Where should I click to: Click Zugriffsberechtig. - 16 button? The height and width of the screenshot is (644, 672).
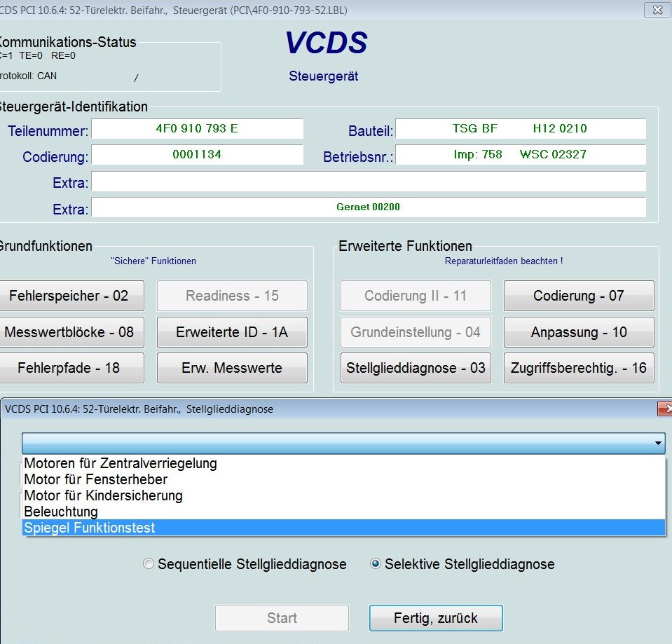pos(579,368)
